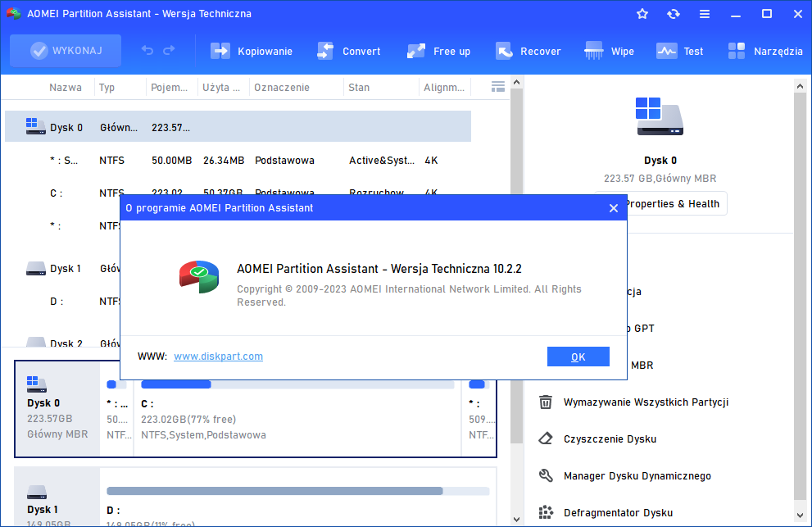Open the Kopiowanie toolbar menu
This screenshot has width=812, height=527.
coord(252,51)
